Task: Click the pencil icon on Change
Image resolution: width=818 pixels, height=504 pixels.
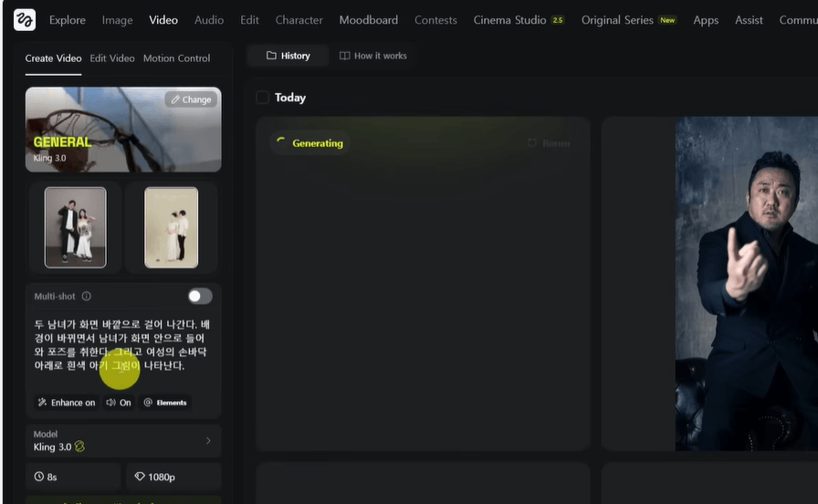Action: (x=175, y=100)
